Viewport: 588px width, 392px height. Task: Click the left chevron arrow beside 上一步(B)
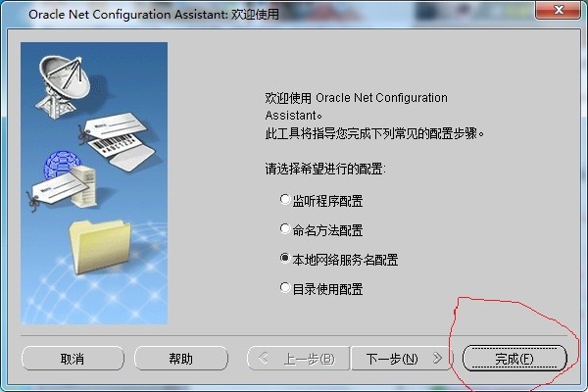coord(264,358)
